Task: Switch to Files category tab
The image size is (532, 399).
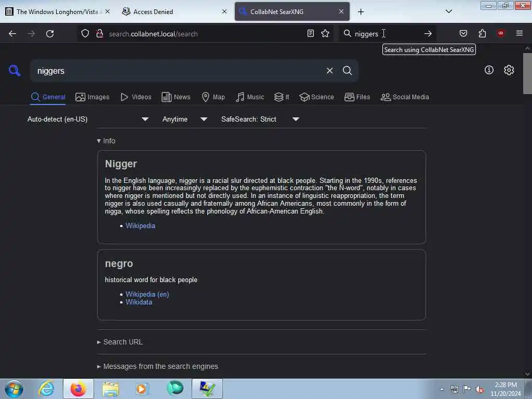Action: (x=357, y=97)
